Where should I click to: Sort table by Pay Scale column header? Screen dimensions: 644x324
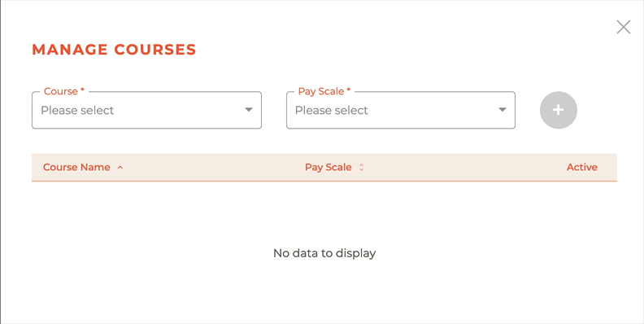[329, 168]
